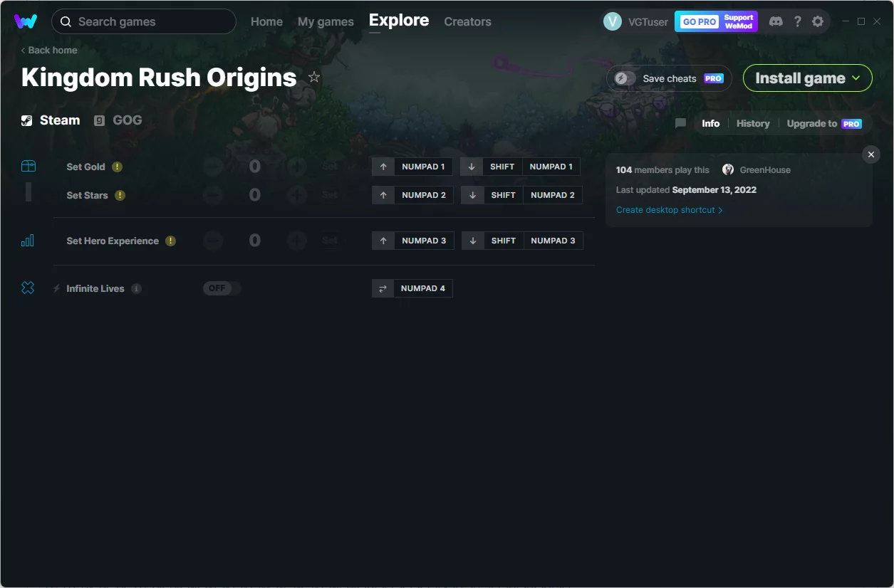Decrease Set Stars with the minus button
894x588 pixels.
pyautogui.click(x=213, y=195)
